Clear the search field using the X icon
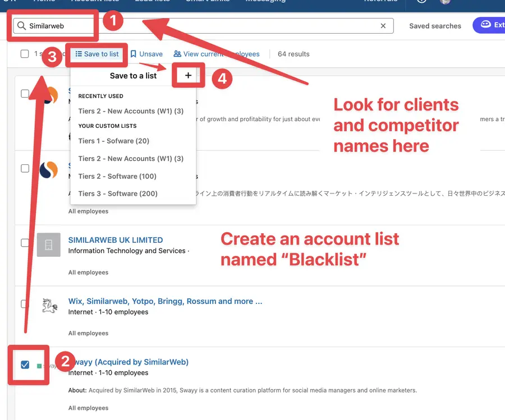Viewport: 505px width, 420px height. coord(383,25)
